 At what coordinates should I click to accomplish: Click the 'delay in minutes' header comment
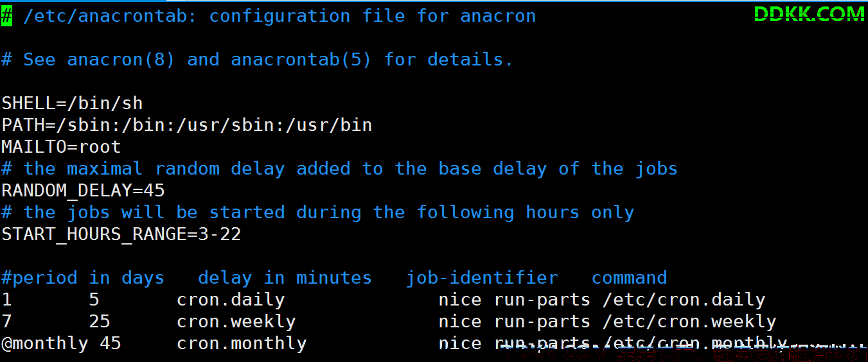pyautogui.click(x=285, y=278)
